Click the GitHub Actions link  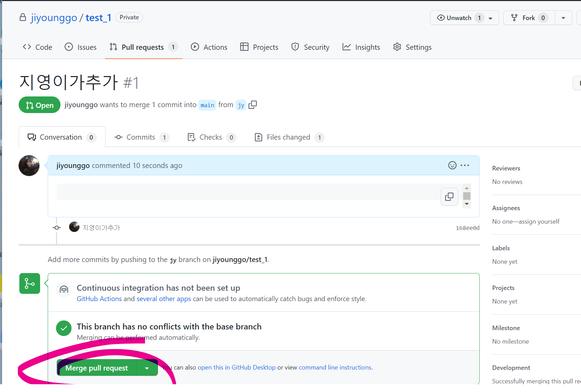pyautogui.click(x=99, y=299)
